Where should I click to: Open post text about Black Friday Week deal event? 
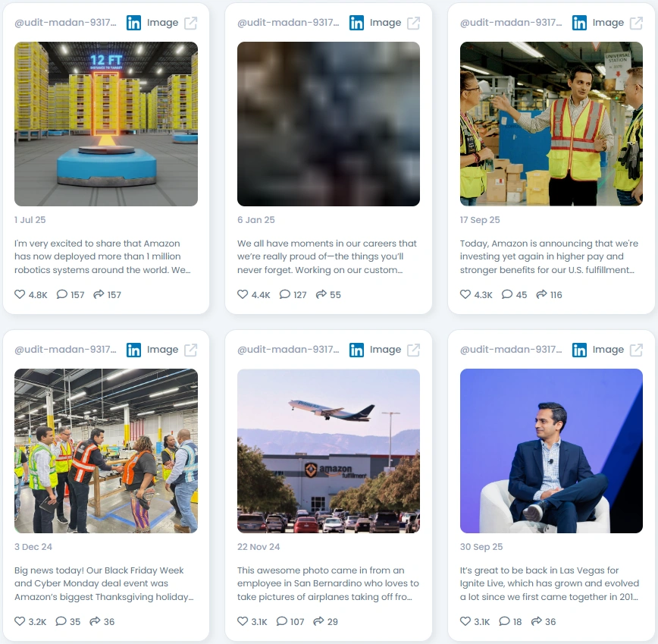point(104,583)
